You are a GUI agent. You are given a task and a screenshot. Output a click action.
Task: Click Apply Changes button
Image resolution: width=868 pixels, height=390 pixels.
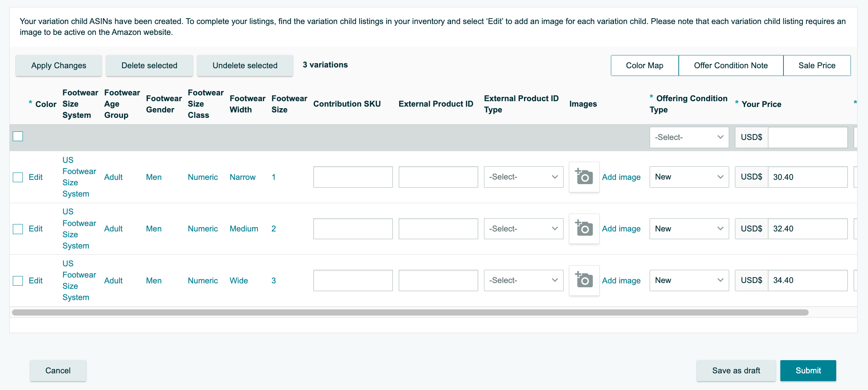[59, 66]
